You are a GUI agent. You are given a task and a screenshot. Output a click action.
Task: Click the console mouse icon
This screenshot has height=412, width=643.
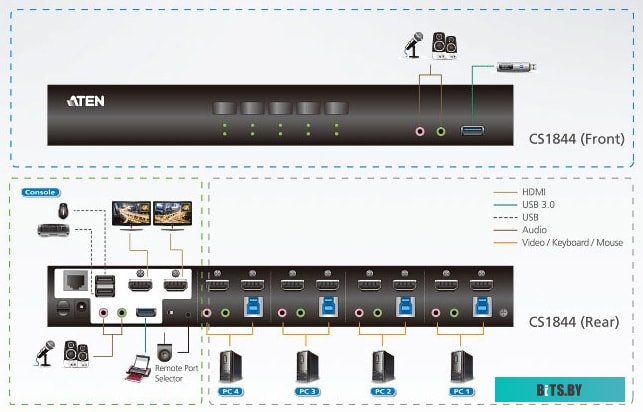[63, 211]
